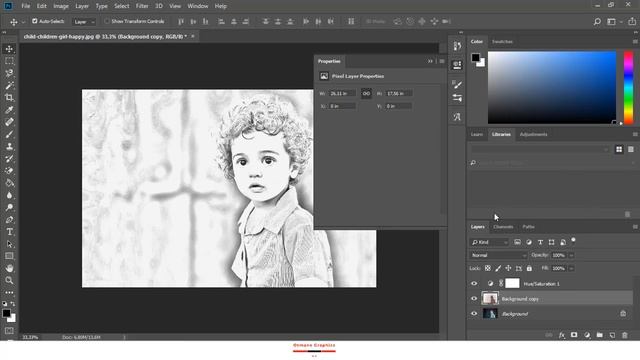
Task: Open the Learn tab
Action: [476, 134]
